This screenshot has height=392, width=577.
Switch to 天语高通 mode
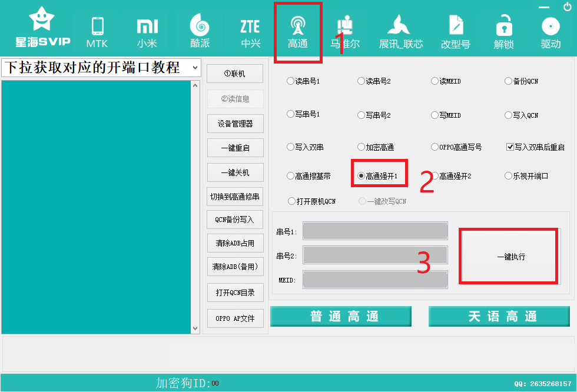tap(499, 316)
